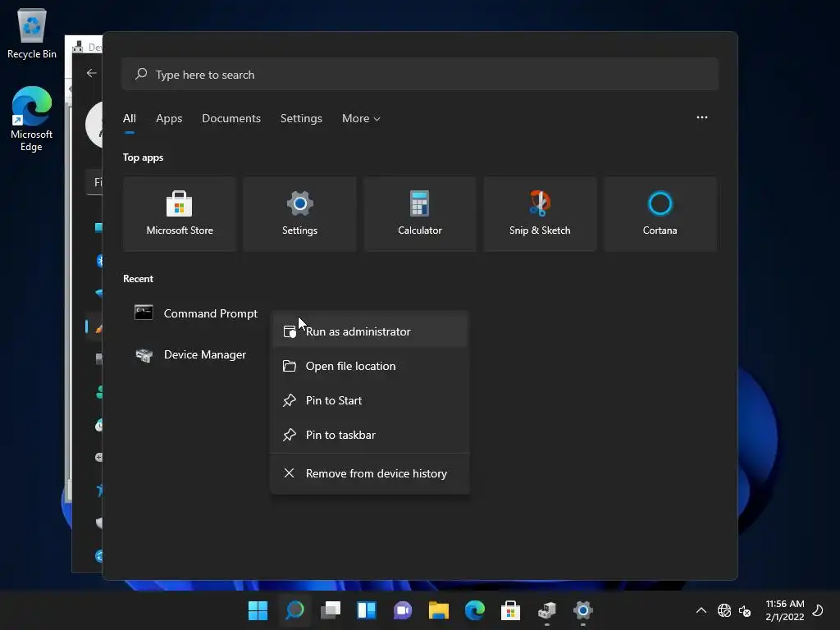
Task: Open notification center moon icon
Action: point(818,610)
